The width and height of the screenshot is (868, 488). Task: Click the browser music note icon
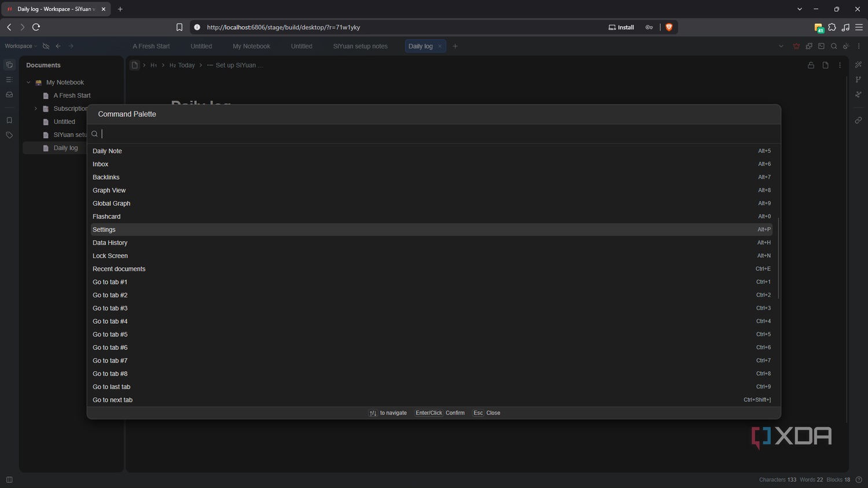845,27
